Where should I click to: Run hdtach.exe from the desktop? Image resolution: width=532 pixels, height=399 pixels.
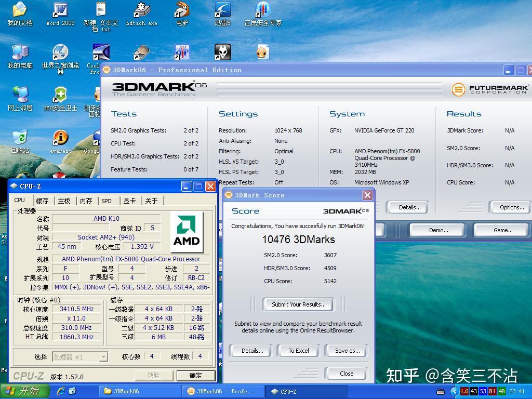(141, 10)
